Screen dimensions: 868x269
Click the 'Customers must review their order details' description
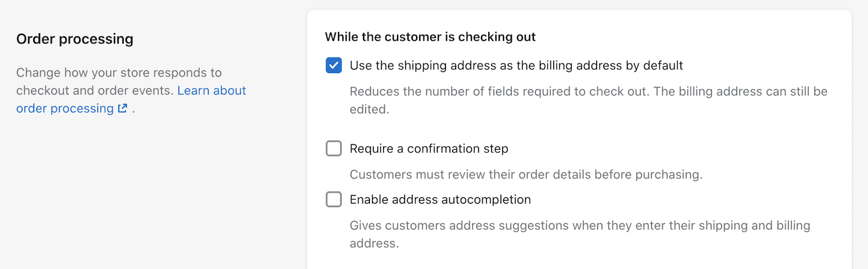(526, 175)
